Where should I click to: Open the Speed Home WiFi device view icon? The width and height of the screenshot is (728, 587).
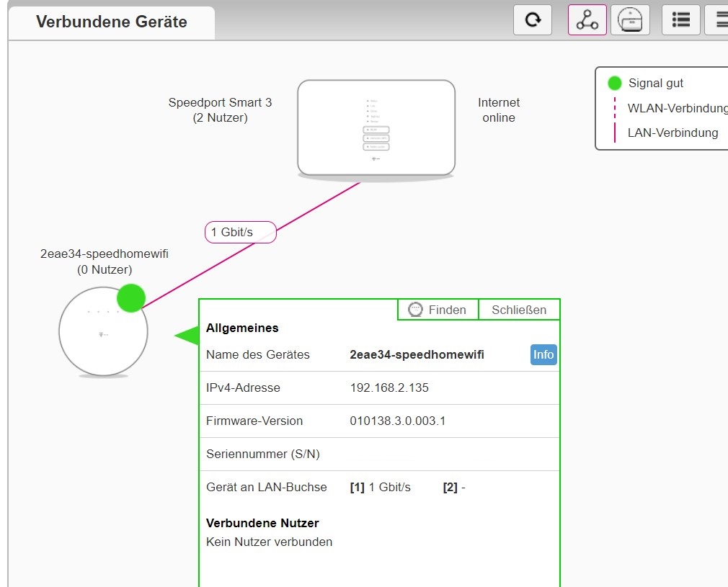tap(630, 20)
